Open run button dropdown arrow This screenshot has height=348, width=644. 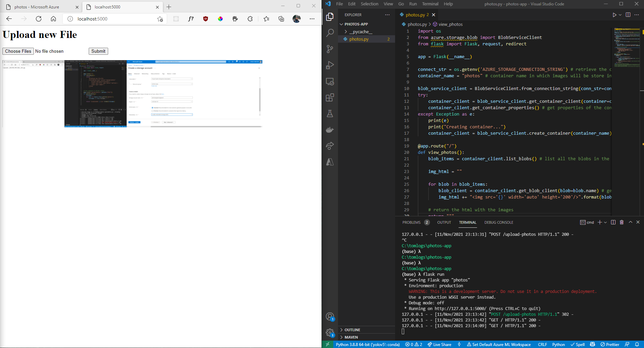620,15
